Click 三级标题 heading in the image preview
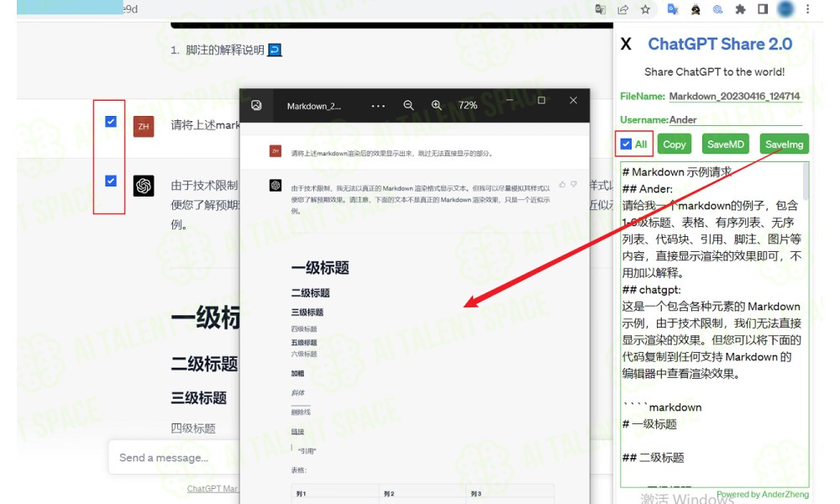The image size is (840, 504). (307, 312)
